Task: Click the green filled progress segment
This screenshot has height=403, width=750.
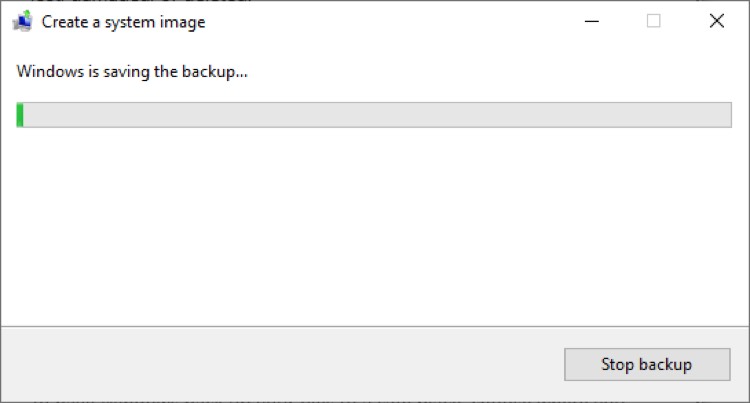Action: (20, 115)
